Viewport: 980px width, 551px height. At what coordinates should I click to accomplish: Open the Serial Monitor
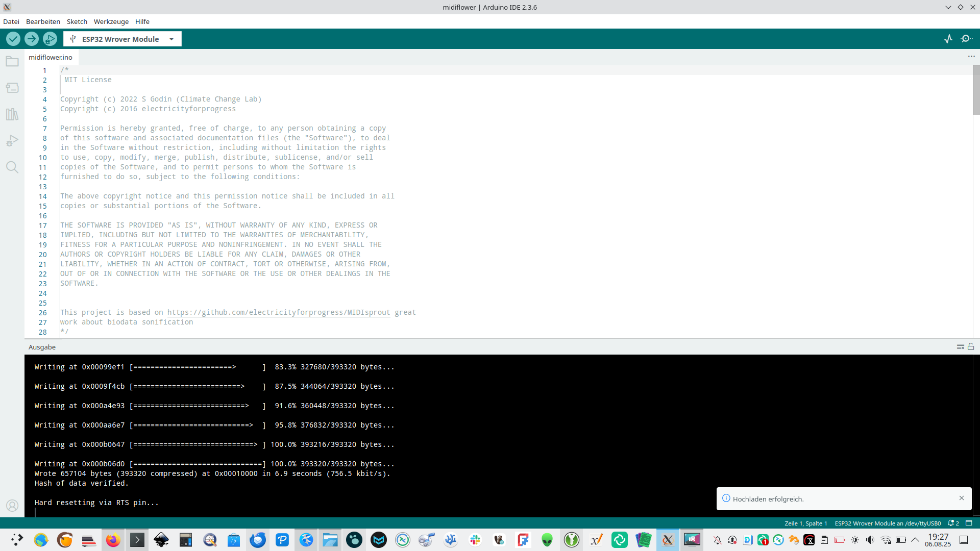tap(966, 39)
